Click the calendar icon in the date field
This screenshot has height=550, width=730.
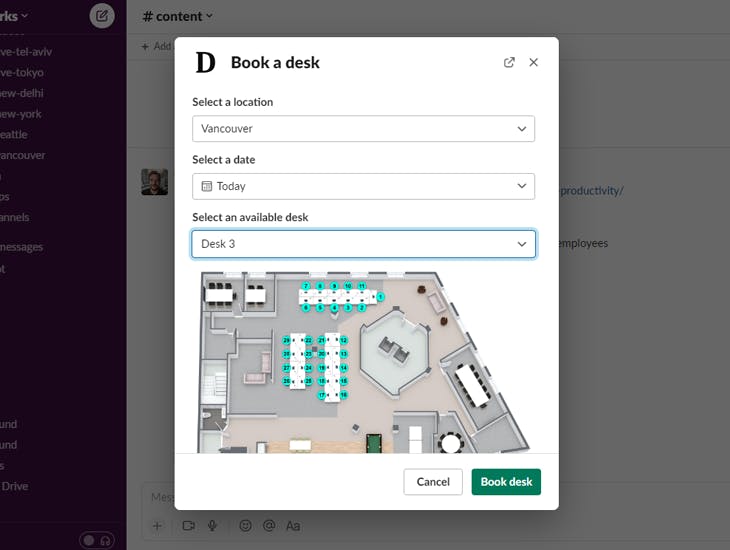[206, 186]
